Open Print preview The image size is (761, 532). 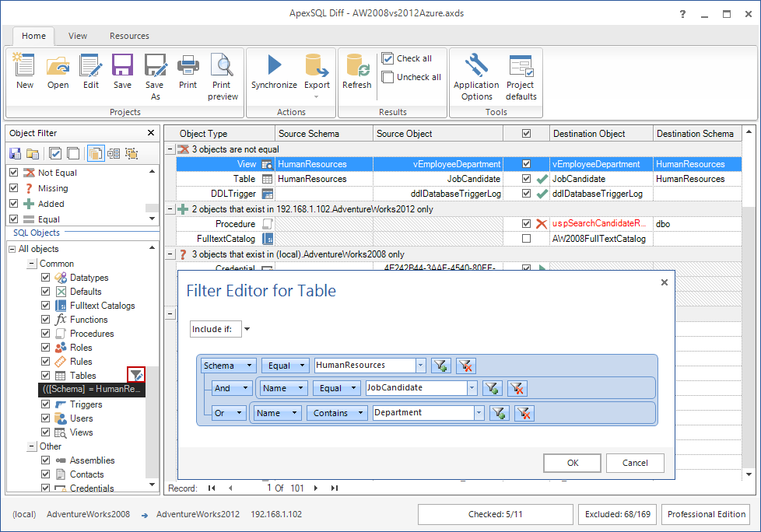click(223, 65)
